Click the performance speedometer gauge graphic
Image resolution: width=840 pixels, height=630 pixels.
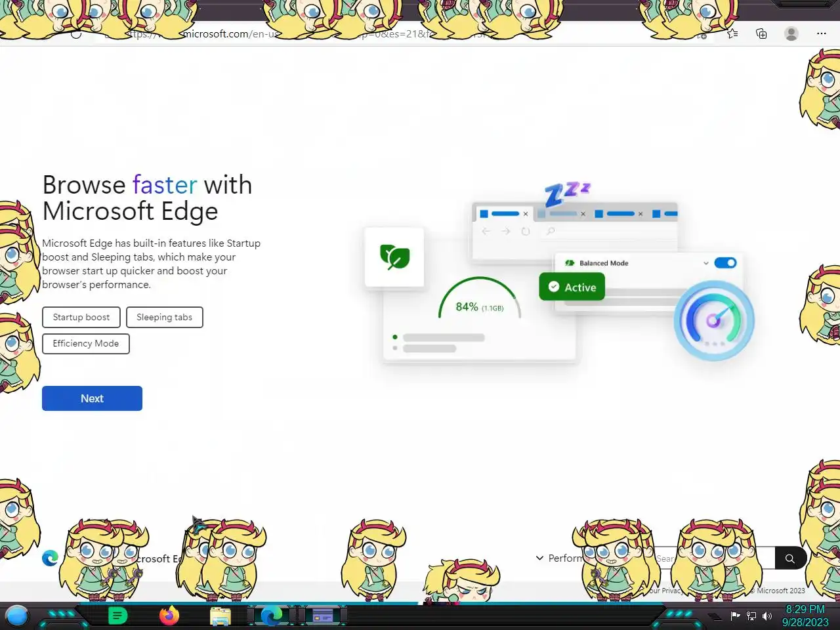[x=714, y=320]
